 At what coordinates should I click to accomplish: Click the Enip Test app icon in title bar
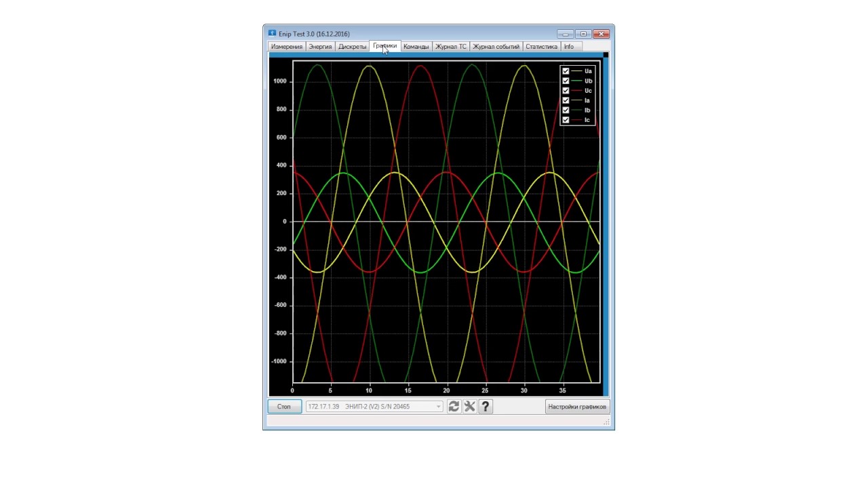point(272,33)
